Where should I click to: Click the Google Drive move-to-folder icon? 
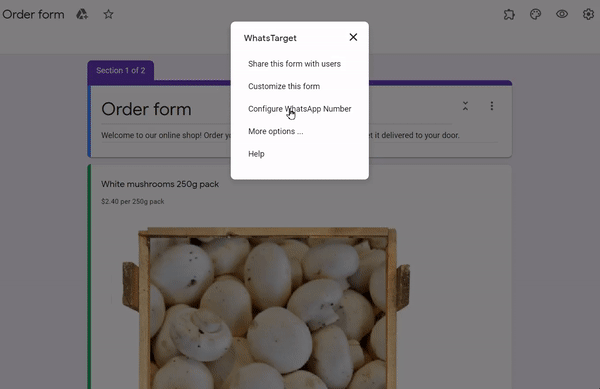82,15
